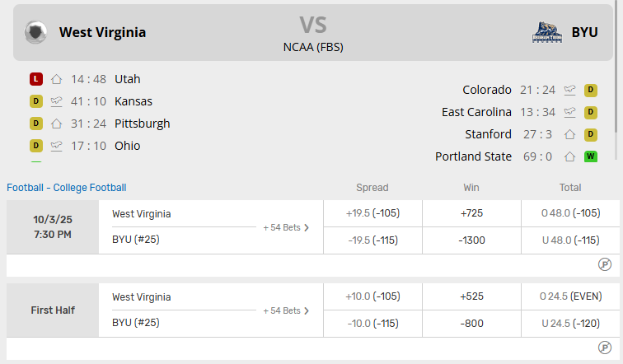Expand the full game + 54 Bets
The image size is (623, 364).
click(x=286, y=227)
